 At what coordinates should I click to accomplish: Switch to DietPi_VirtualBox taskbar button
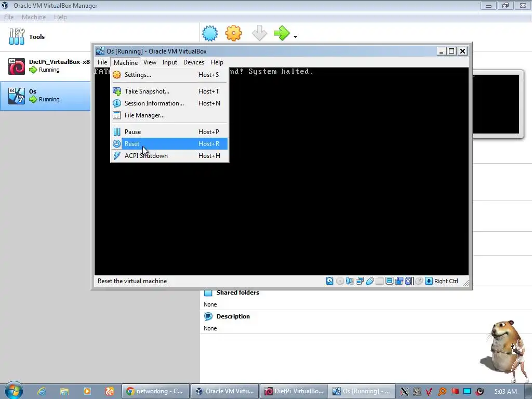tap(294, 391)
